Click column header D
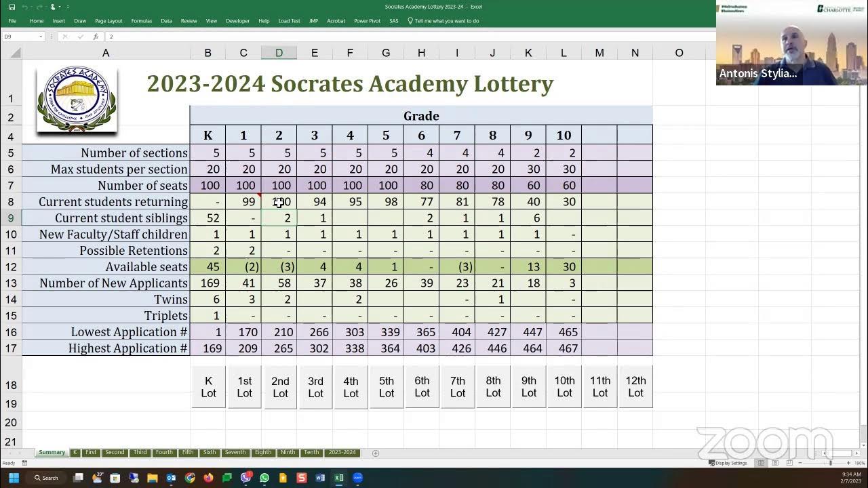The height and width of the screenshot is (488, 868). (279, 53)
